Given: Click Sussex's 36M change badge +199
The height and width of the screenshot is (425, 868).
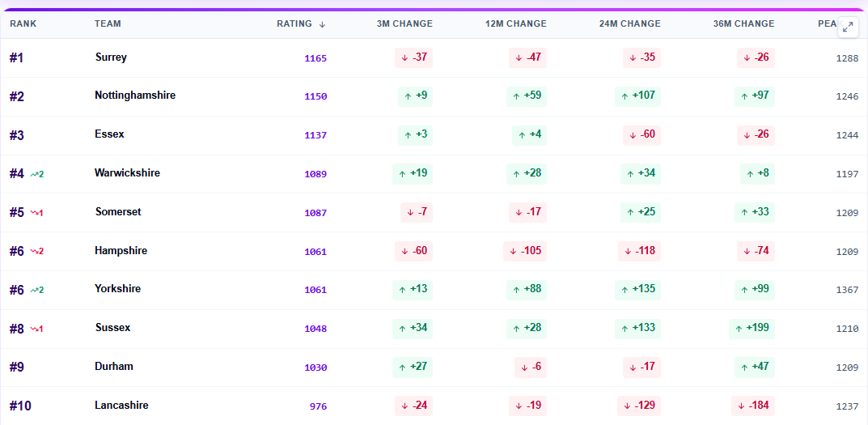Looking at the screenshot, I should 752,329.
